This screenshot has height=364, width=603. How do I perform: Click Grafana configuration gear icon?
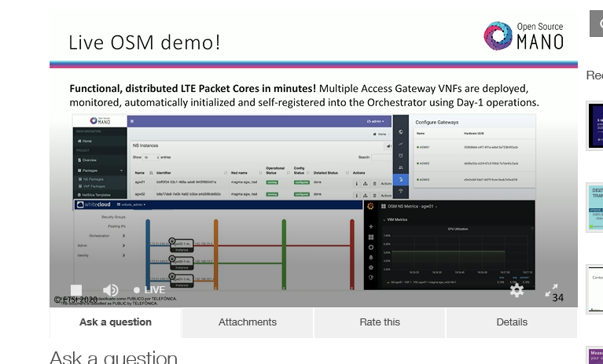(371, 267)
